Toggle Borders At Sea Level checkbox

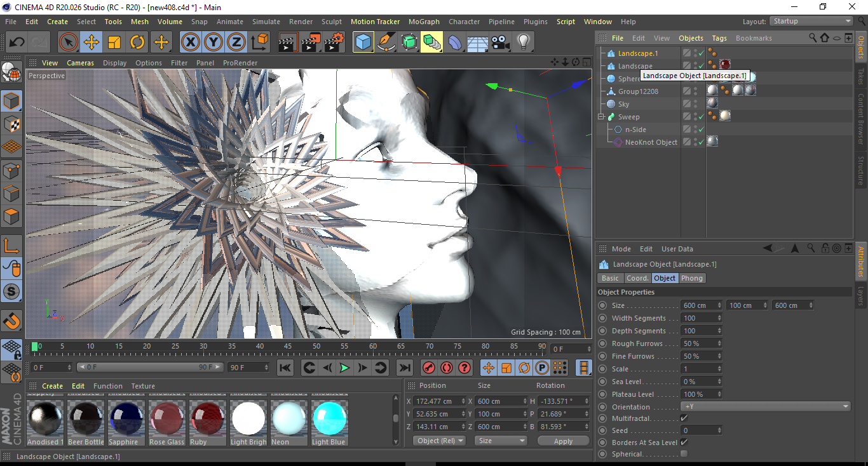tap(684, 442)
